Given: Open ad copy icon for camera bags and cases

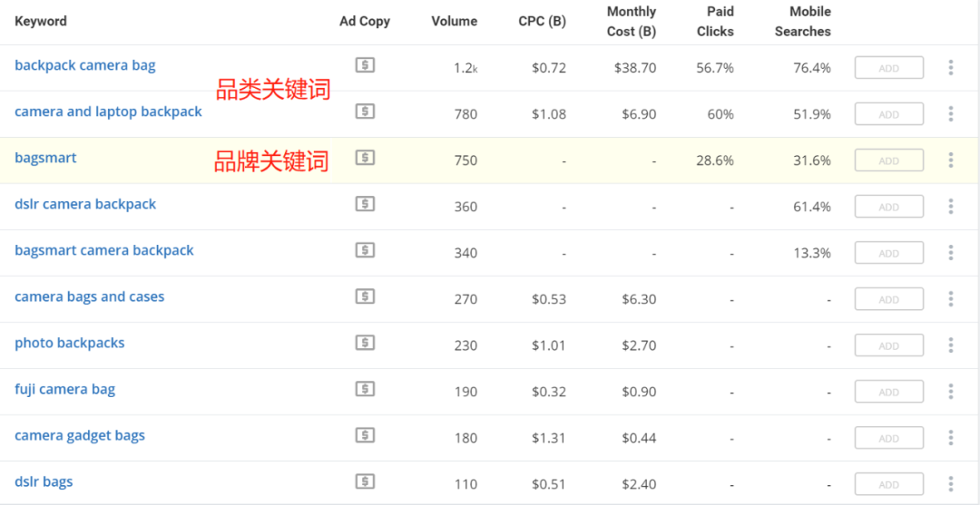Looking at the screenshot, I should coord(365,296).
